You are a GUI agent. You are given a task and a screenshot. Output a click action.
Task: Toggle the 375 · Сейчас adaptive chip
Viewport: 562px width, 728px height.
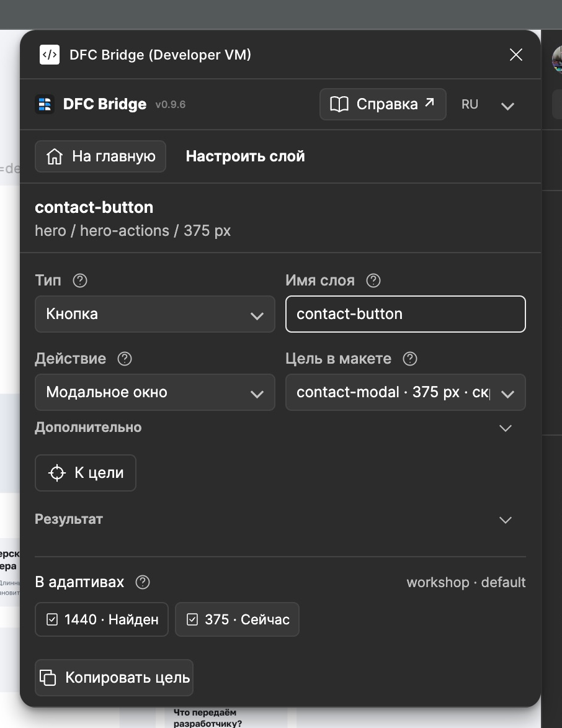(x=237, y=619)
